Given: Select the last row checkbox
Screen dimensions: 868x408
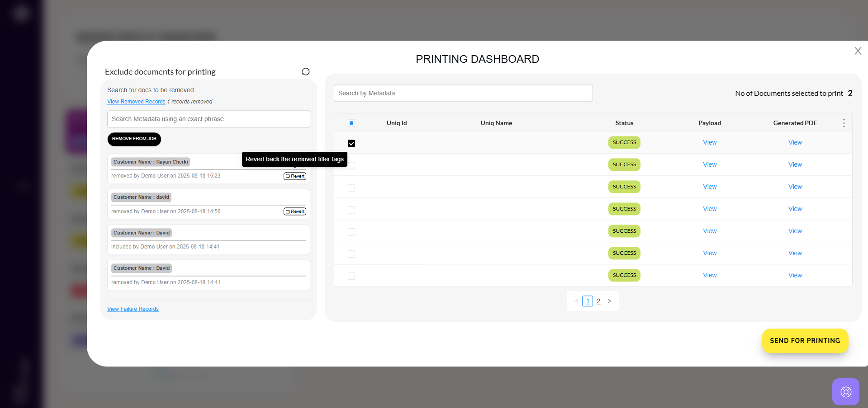Looking at the screenshot, I should (x=351, y=277).
